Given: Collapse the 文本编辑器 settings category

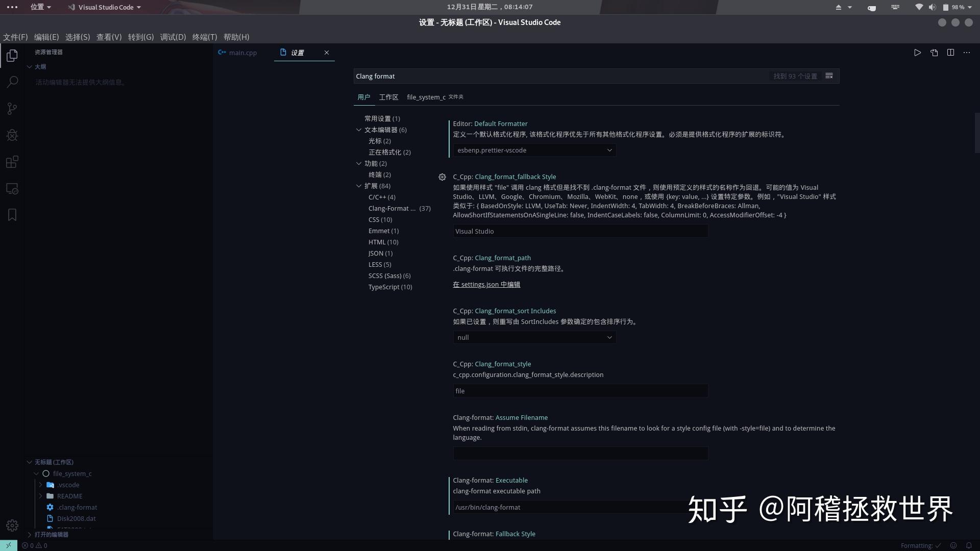Looking at the screenshot, I should pyautogui.click(x=359, y=130).
